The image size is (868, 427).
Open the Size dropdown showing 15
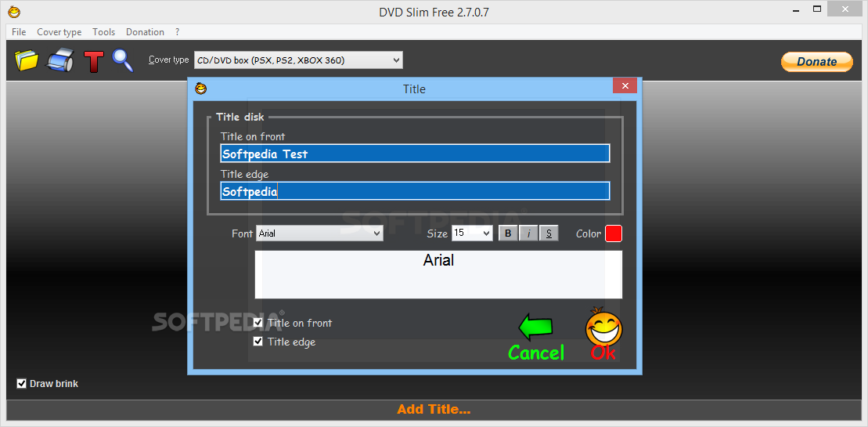[472, 233]
